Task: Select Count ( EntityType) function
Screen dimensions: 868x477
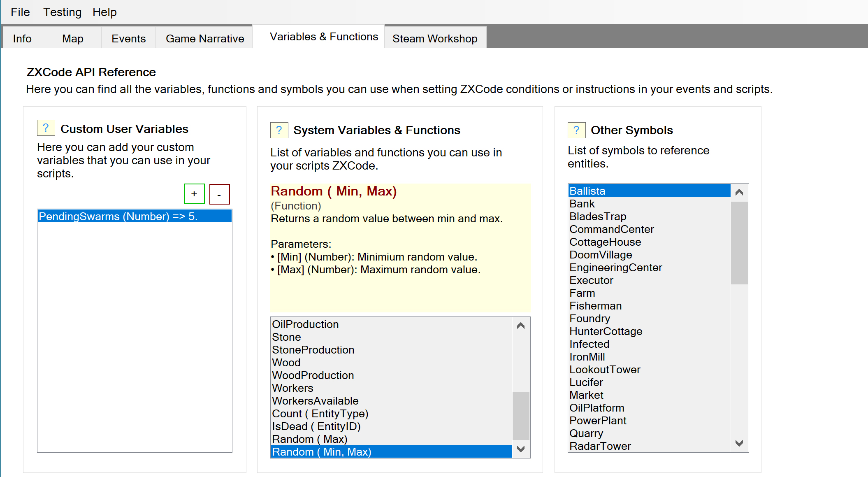Action: click(320, 414)
